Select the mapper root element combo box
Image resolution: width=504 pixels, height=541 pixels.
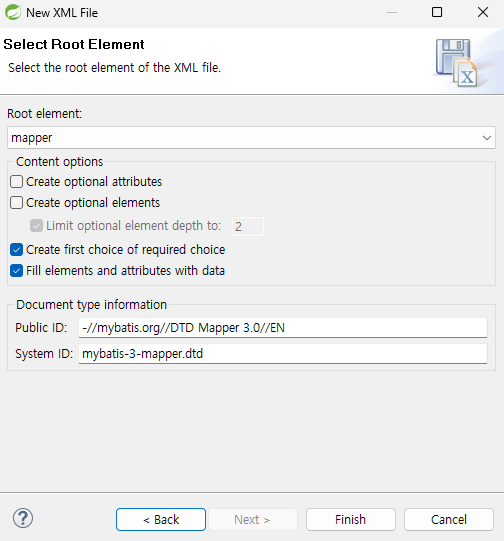pos(251,138)
